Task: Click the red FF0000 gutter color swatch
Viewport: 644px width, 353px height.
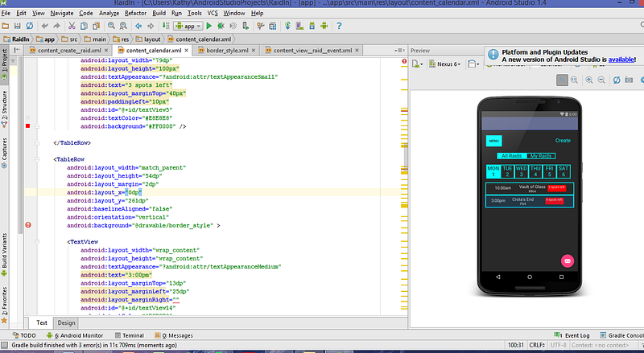Action: coord(28,126)
